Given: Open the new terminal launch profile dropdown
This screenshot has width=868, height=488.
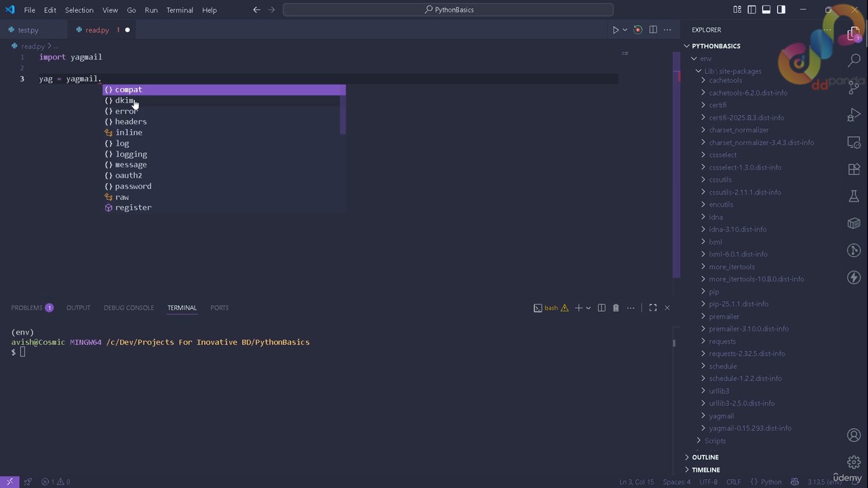Looking at the screenshot, I should 588,308.
